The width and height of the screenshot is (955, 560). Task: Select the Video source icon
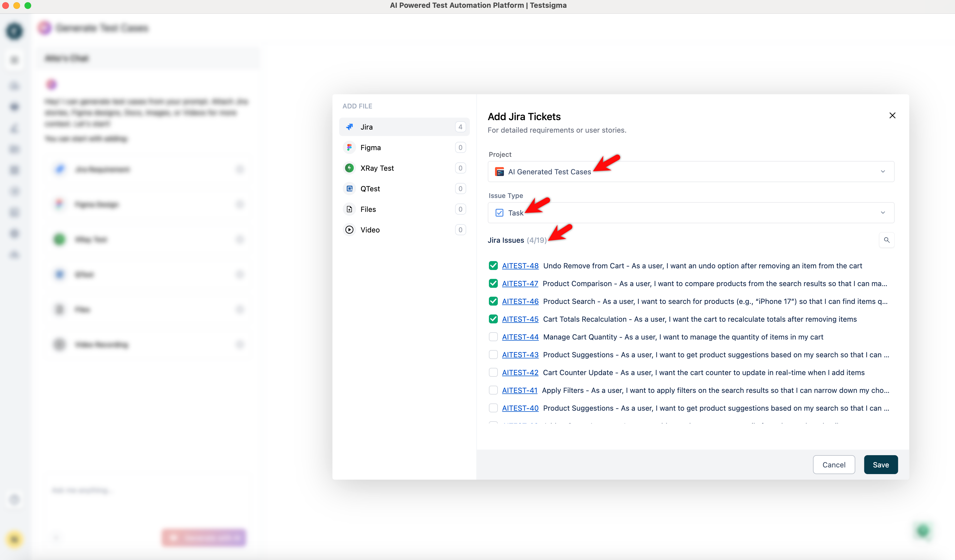click(349, 230)
